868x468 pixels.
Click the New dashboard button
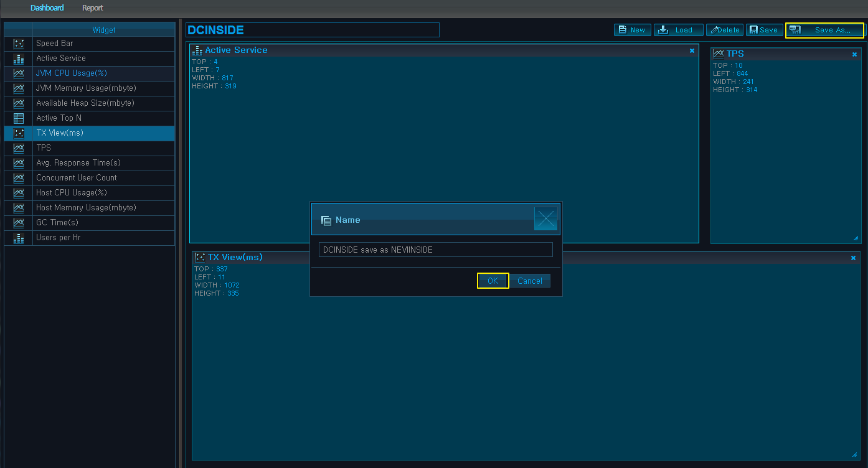click(633, 30)
